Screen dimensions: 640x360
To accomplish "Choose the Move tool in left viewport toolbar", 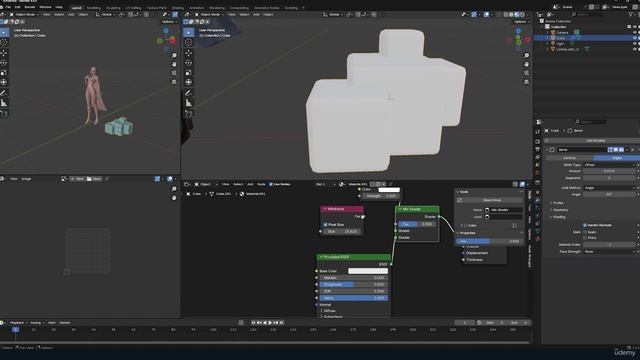I will pyautogui.click(x=4, y=53).
